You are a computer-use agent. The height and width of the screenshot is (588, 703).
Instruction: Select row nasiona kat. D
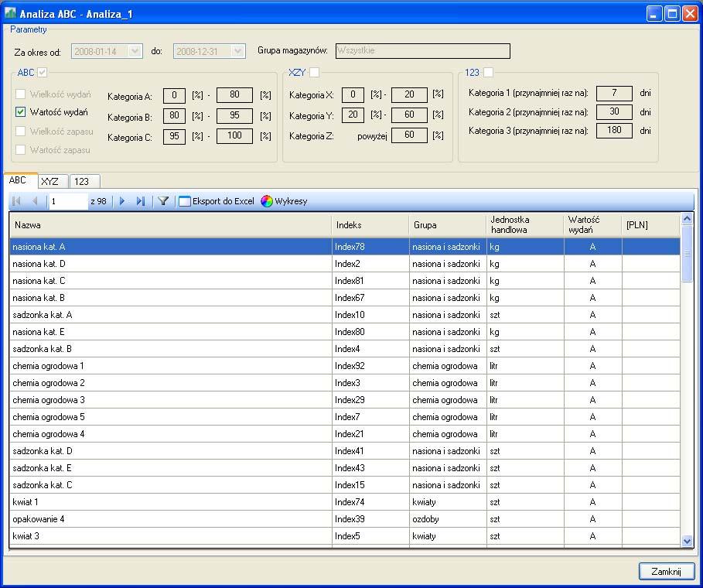(x=345, y=264)
